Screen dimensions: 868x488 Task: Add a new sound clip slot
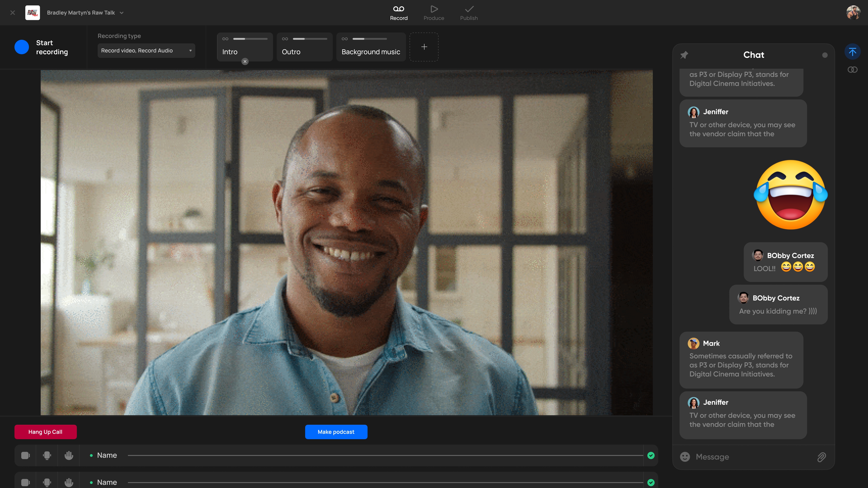click(x=424, y=47)
